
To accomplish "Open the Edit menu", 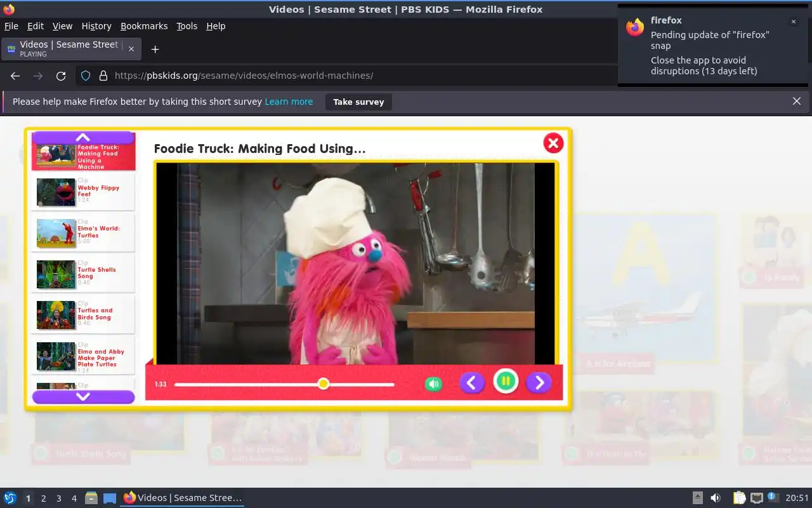I will click(36, 26).
